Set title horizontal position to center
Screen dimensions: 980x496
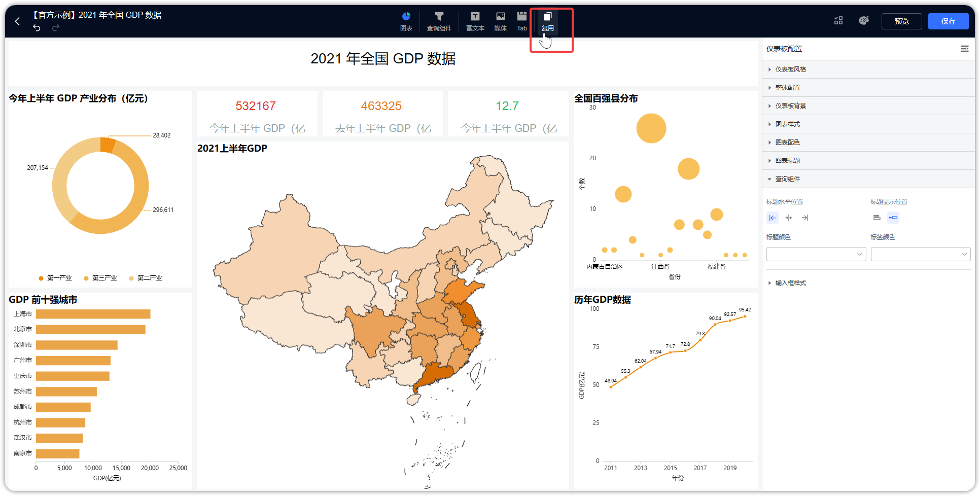pyautogui.click(x=789, y=218)
